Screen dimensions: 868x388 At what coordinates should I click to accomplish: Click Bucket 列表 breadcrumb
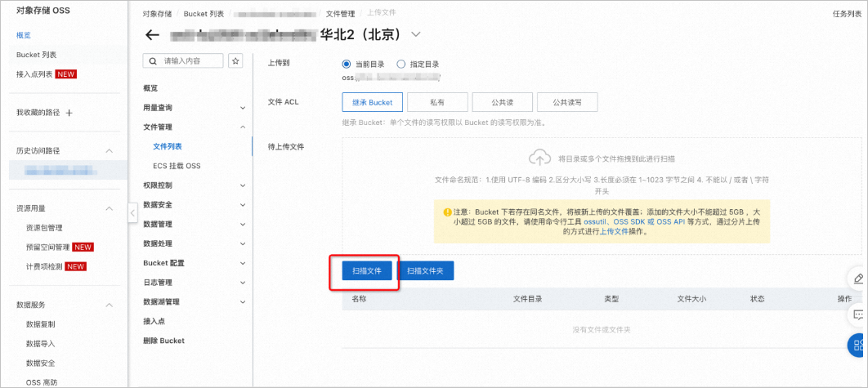(204, 15)
